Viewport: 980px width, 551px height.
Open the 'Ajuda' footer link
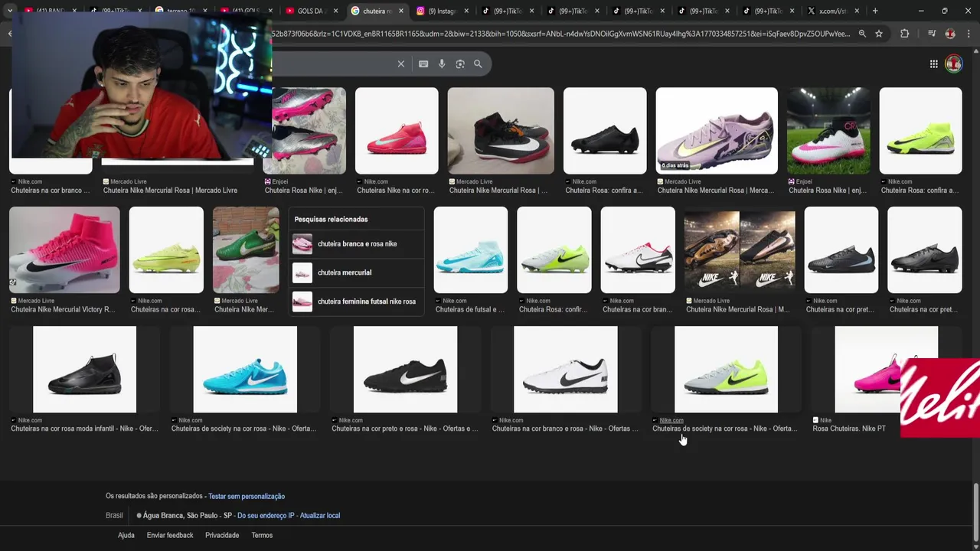tap(126, 536)
